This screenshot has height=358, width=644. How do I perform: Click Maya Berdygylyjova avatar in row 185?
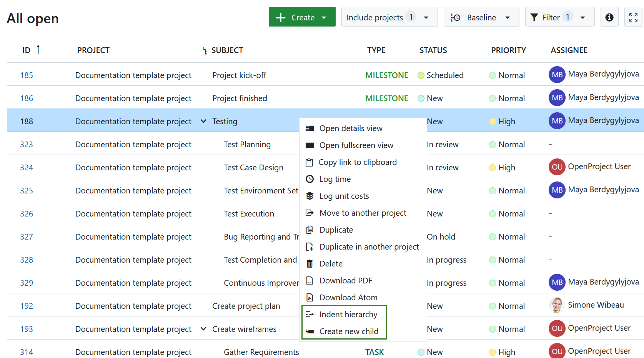pyautogui.click(x=557, y=75)
